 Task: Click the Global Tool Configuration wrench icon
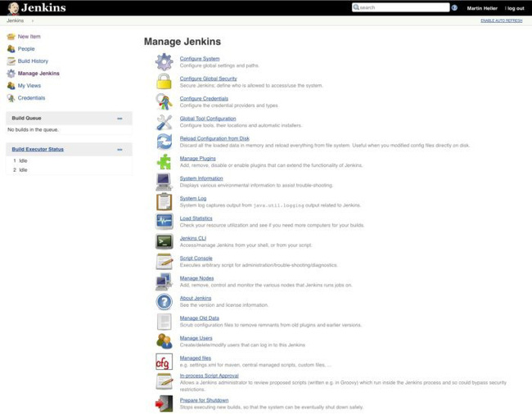(x=165, y=122)
